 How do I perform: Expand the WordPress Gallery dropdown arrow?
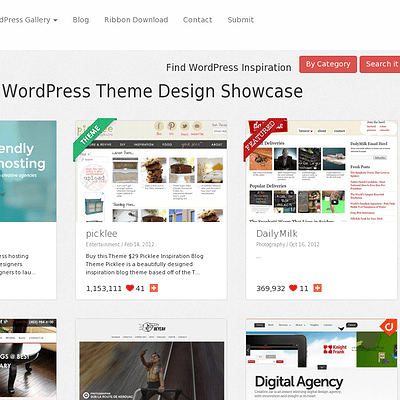[x=55, y=20]
